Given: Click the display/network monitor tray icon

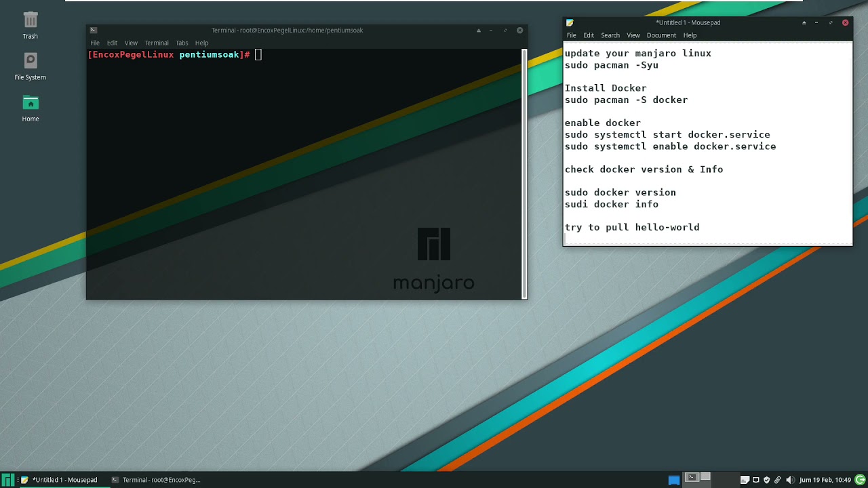Looking at the screenshot, I should (756, 480).
